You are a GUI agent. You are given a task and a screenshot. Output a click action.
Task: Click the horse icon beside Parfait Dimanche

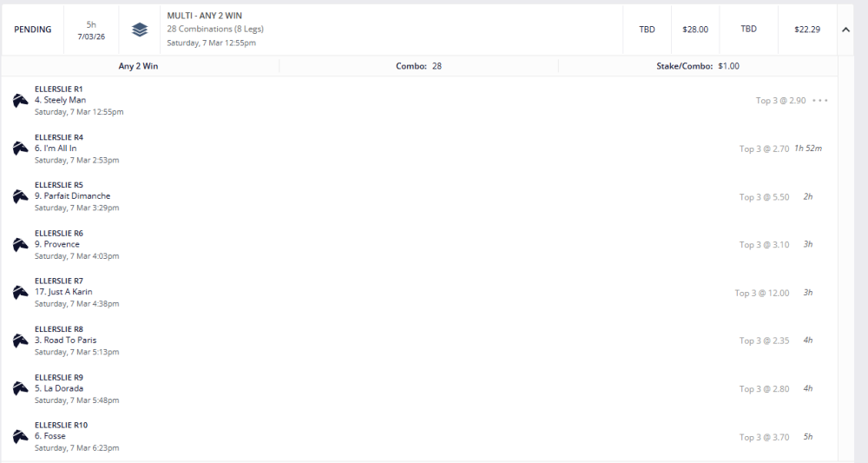click(x=21, y=196)
